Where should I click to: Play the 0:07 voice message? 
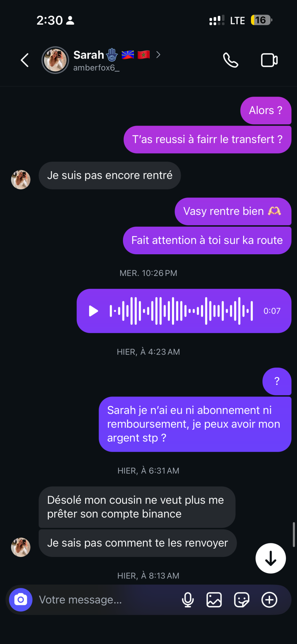coord(94,311)
